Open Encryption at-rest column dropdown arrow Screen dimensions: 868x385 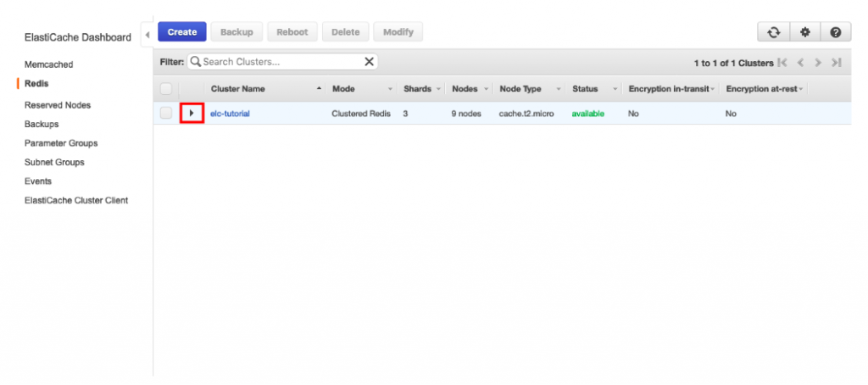coord(800,89)
